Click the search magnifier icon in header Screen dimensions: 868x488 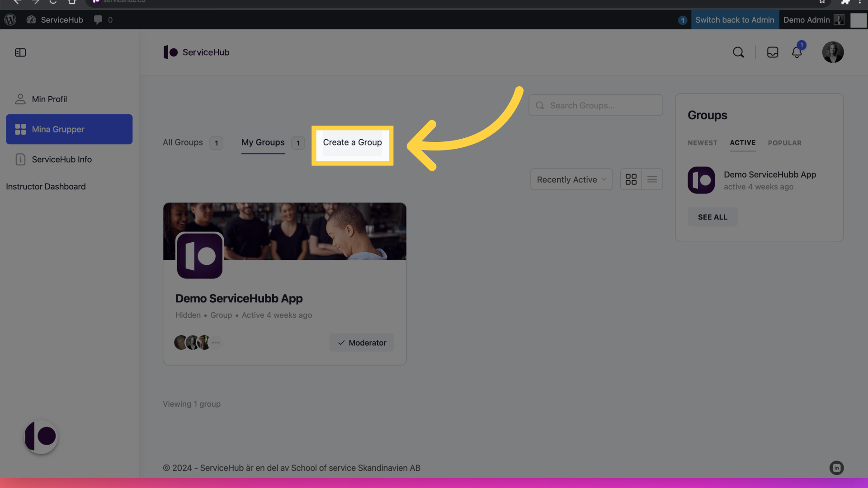click(738, 52)
